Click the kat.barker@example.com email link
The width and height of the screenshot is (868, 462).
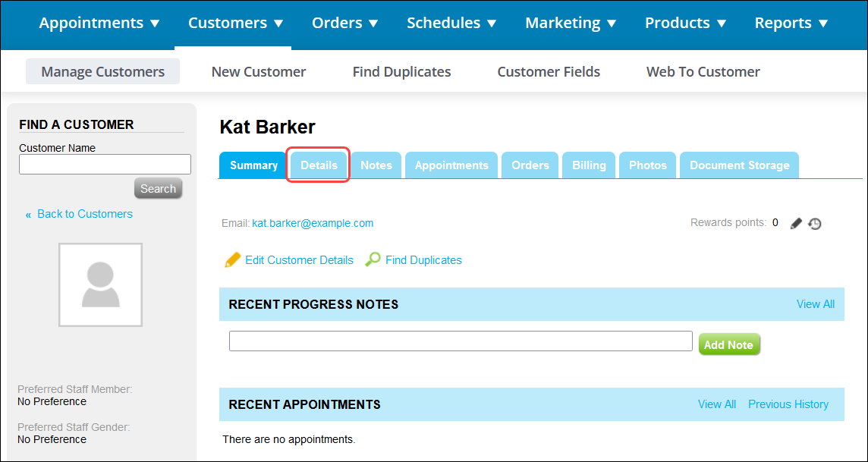pyautogui.click(x=313, y=224)
